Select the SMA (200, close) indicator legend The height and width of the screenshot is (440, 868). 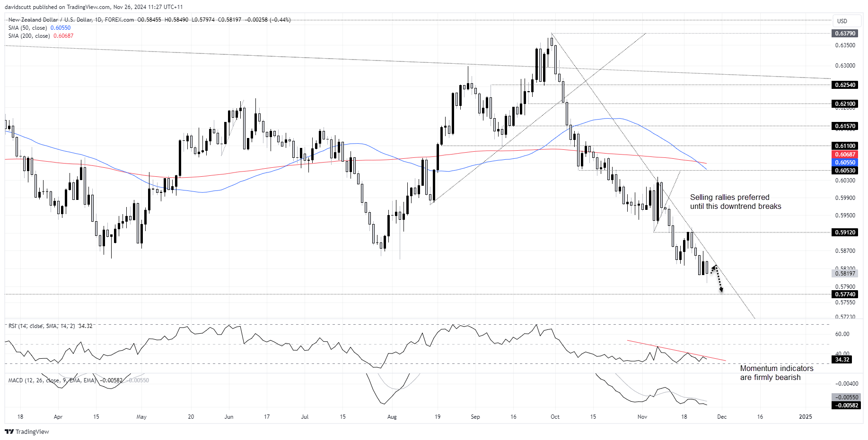(x=29, y=36)
